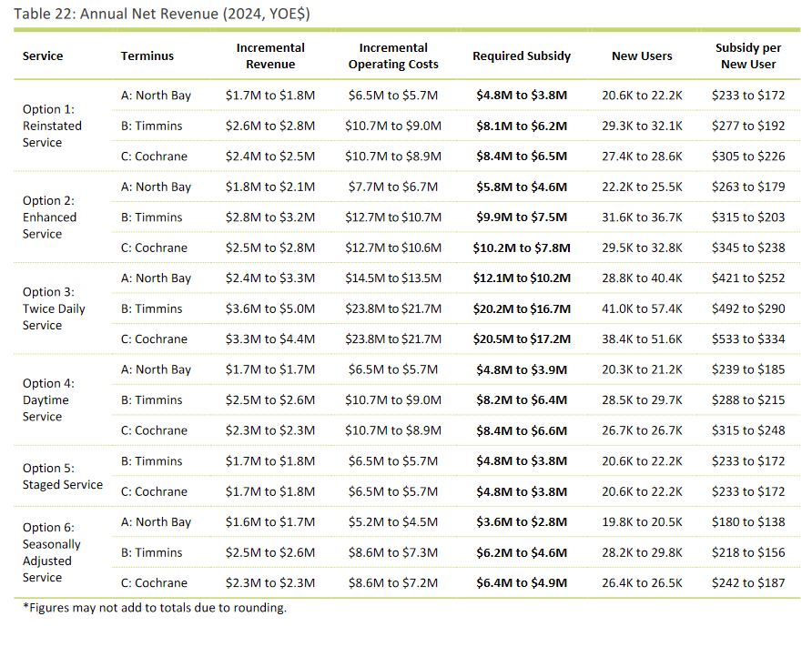The image size is (812, 657).
Task: Click the 'New Users' column header
Action: click(642, 56)
